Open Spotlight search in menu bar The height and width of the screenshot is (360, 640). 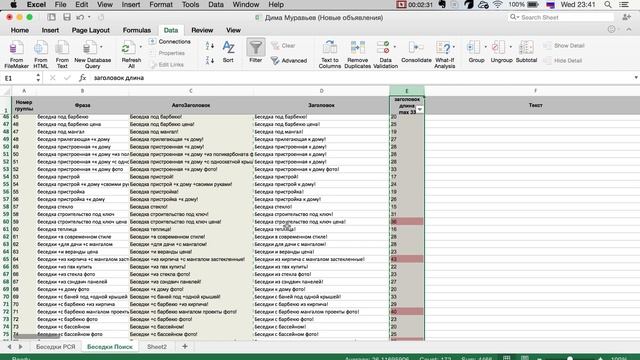[608, 4]
